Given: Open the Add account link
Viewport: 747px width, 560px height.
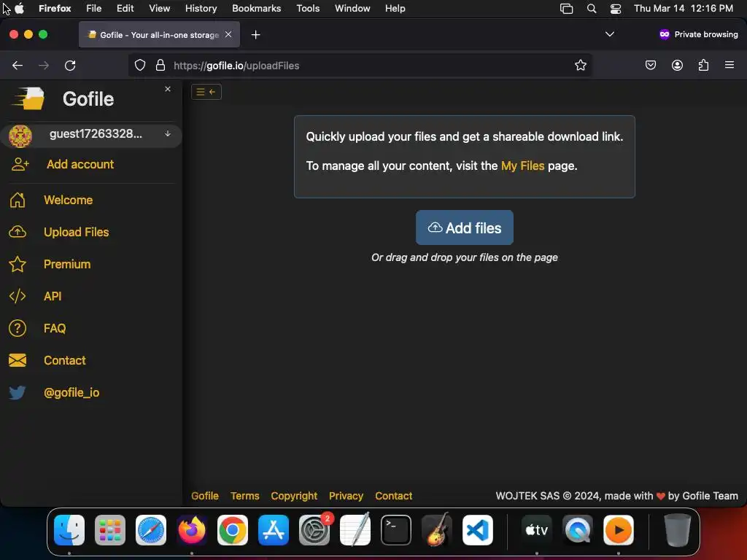Looking at the screenshot, I should (x=80, y=164).
